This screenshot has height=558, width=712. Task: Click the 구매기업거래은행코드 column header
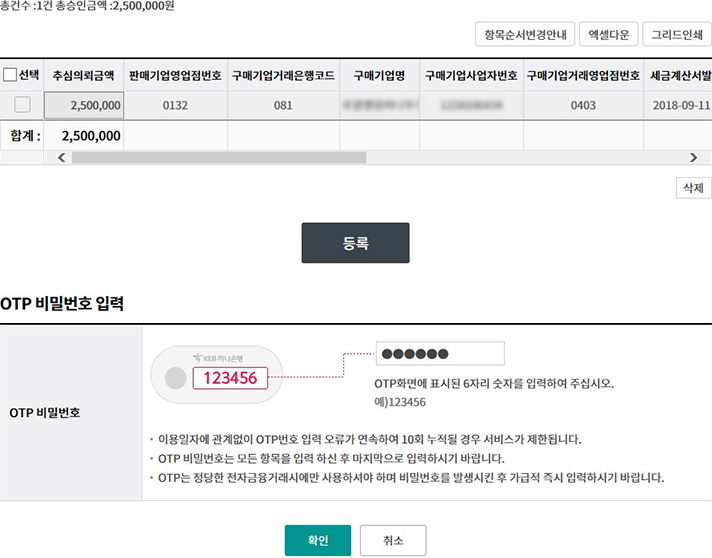coord(283,75)
